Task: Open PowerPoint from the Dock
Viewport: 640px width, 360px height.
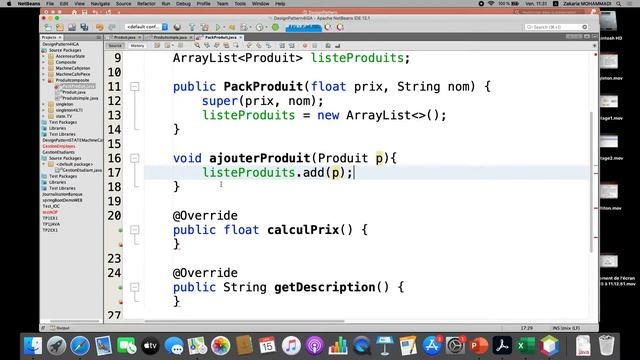Action: click(479, 346)
